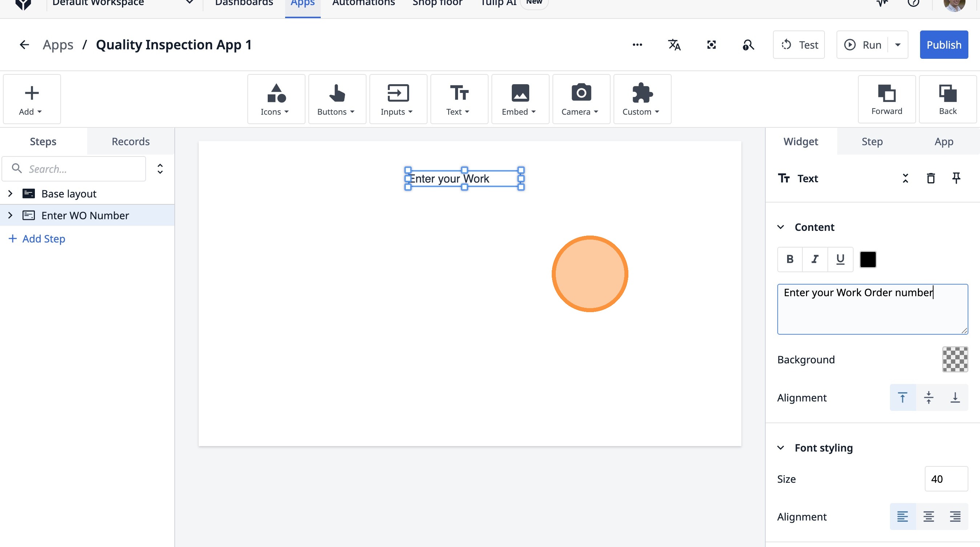
Task: Open the Embed widget menu
Action: pos(520,99)
